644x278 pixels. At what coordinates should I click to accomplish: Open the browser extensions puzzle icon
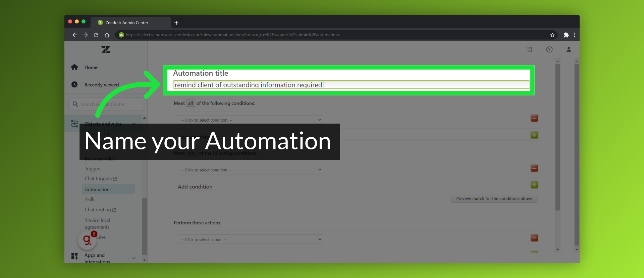[x=566, y=35]
